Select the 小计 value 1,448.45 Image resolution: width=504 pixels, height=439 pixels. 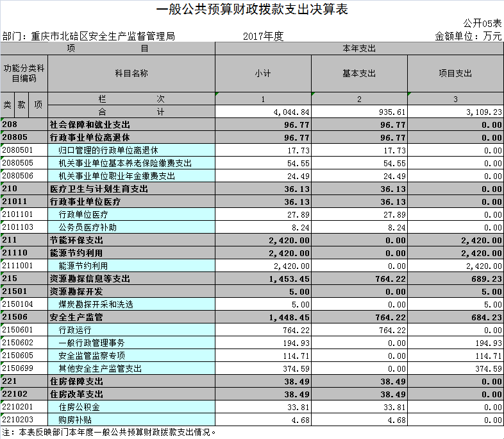[x=263, y=317]
